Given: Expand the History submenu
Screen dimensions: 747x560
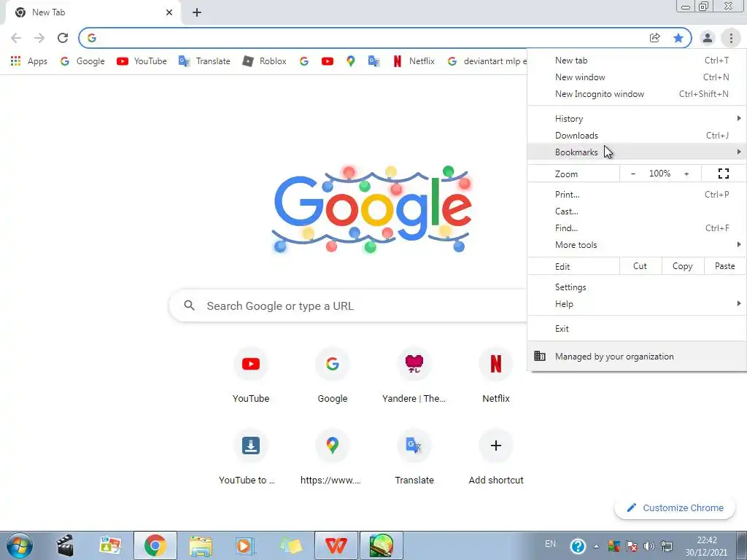Looking at the screenshot, I should click(x=637, y=119).
